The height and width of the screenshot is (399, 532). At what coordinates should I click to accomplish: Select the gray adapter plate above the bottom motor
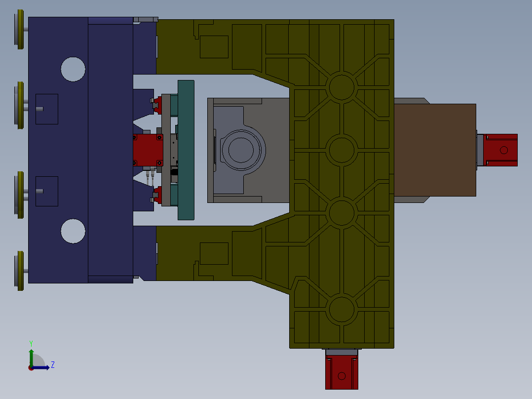click(342, 352)
